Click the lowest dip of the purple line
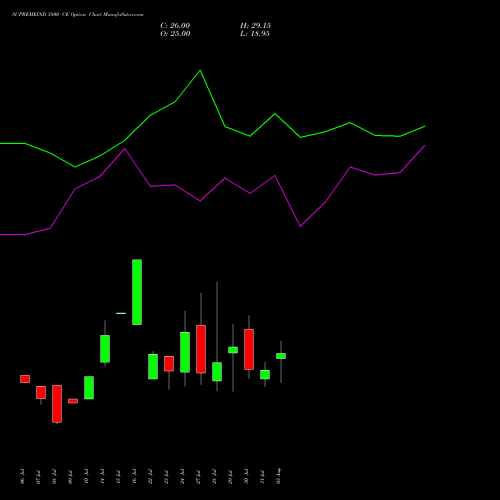This screenshot has width=500, height=500. coord(300,226)
